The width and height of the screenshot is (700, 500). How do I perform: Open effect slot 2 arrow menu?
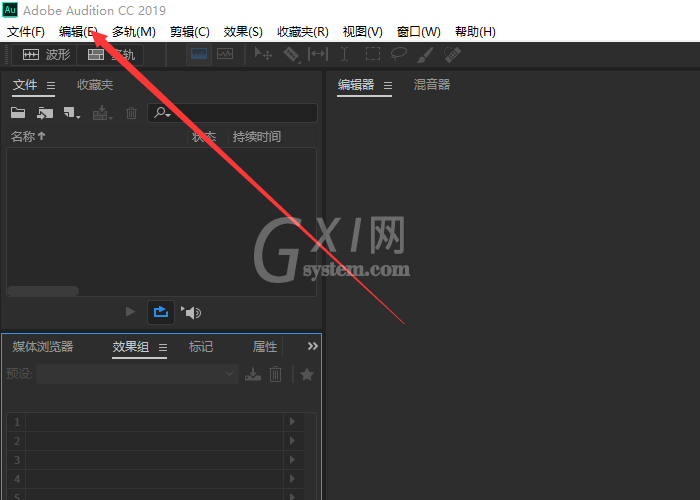[x=292, y=441]
